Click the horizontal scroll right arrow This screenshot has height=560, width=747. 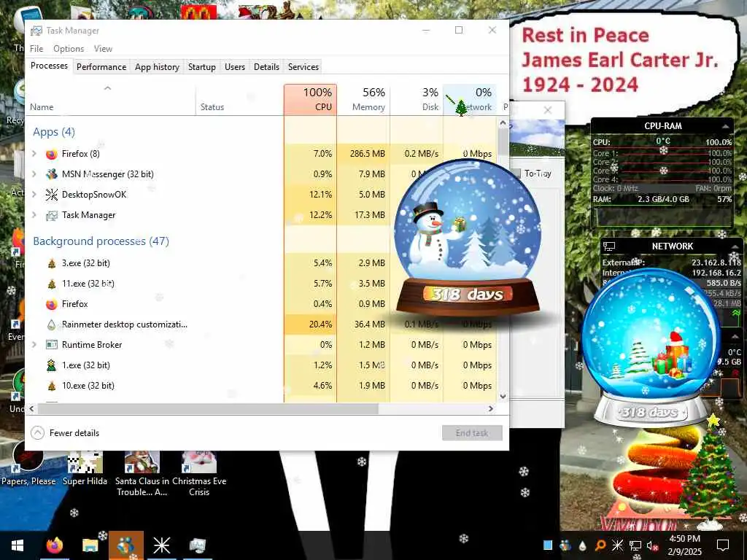[491, 408]
